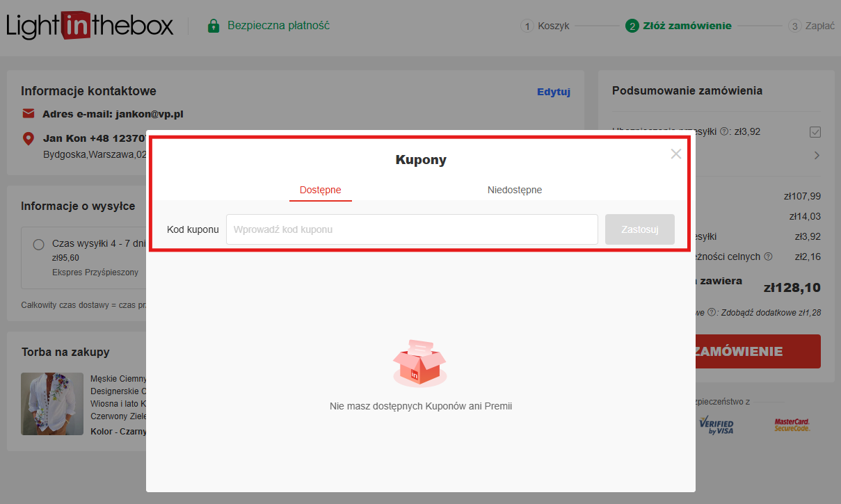Close the Kupony coupon dialog
Screen dimensions: 841x504
coord(675,154)
